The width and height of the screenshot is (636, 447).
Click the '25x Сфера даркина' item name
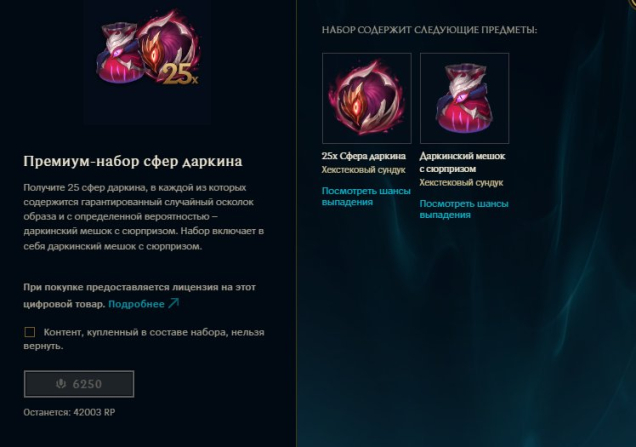coord(364,156)
